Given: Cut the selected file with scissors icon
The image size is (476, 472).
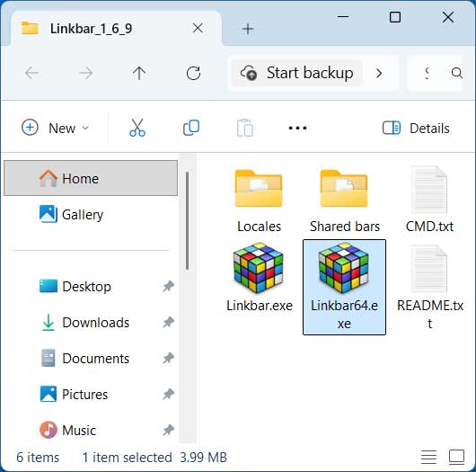Looking at the screenshot, I should (x=137, y=128).
